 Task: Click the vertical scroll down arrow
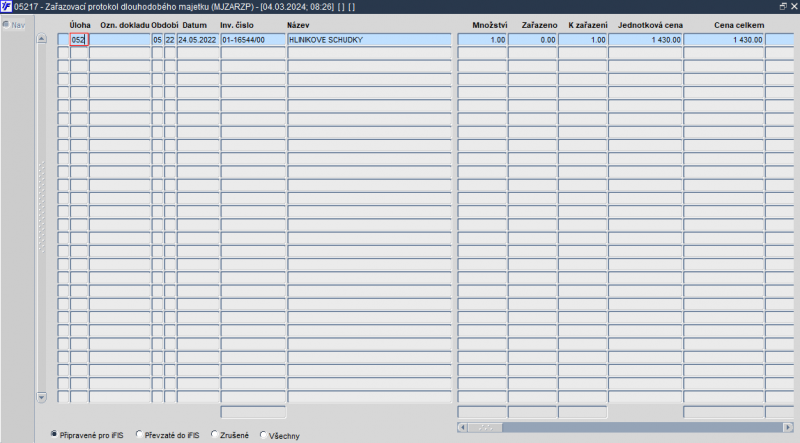(41, 397)
